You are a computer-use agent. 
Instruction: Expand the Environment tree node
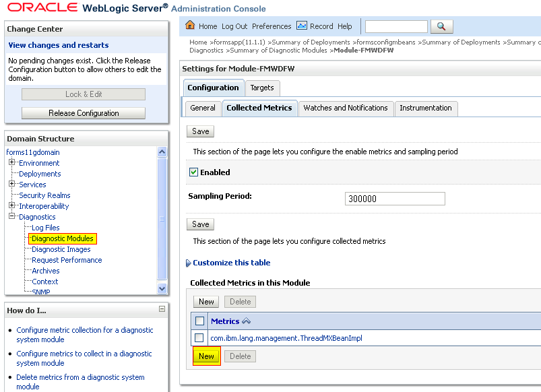click(11, 162)
